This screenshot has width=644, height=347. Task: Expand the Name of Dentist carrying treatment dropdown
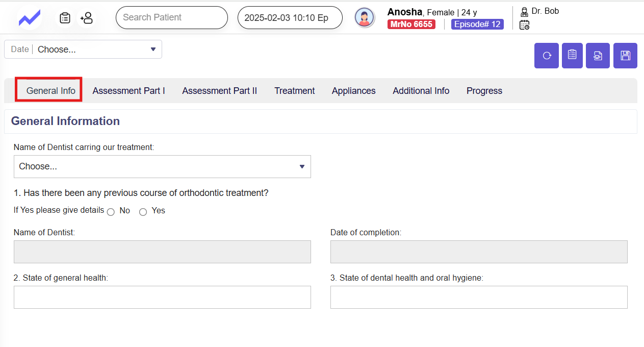pos(162,167)
